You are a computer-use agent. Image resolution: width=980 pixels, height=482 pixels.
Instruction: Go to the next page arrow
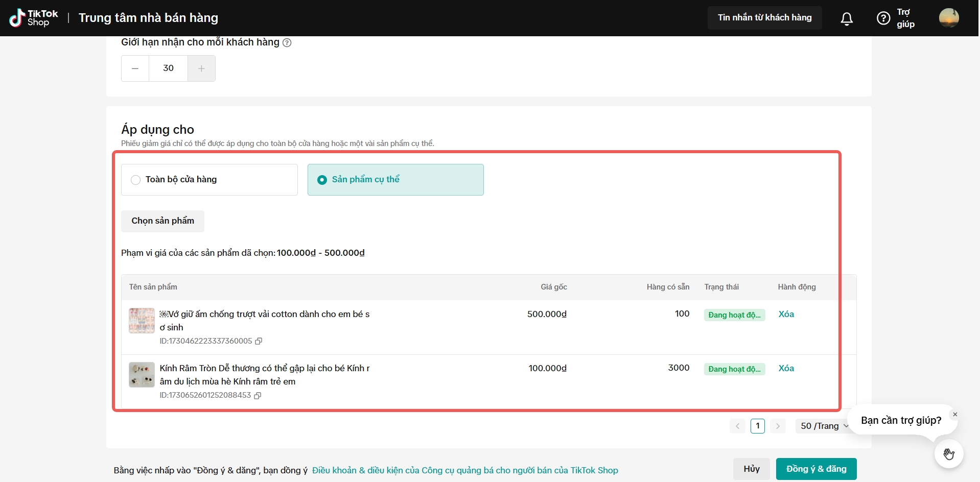[x=778, y=426]
